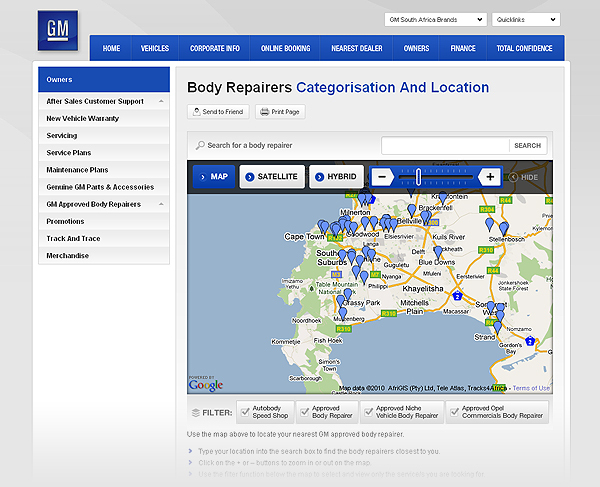Open New Vehicle Warranty sidebar link
Screen dimensions: 600x487
point(104,119)
